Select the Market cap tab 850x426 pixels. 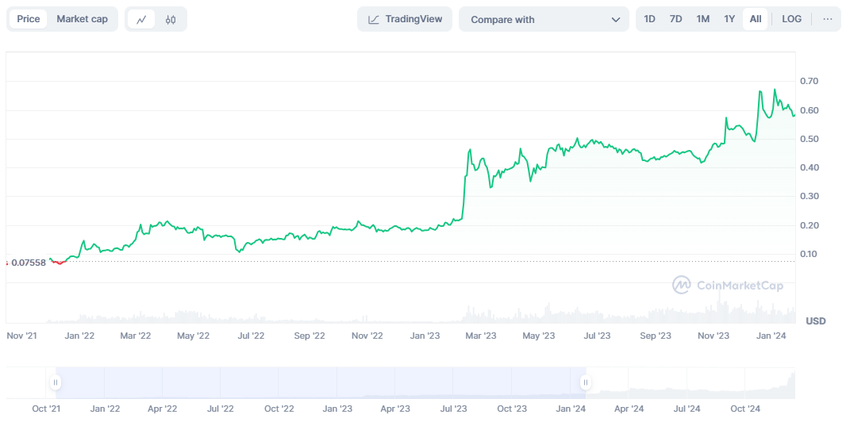click(x=82, y=19)
